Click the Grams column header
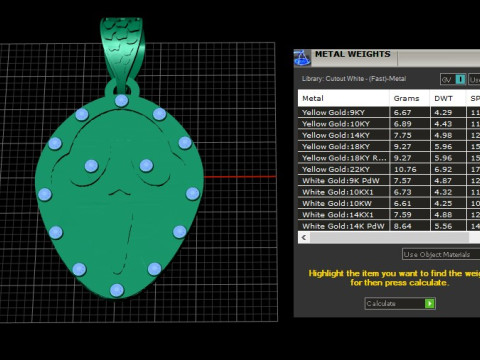Viewport: 480px width, 360px height. point(410,98)
